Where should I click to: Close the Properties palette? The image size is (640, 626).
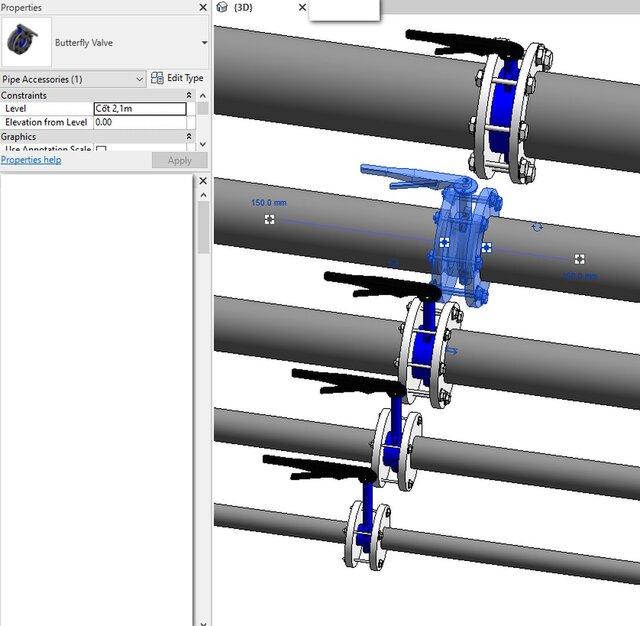[x=203, y=7]
